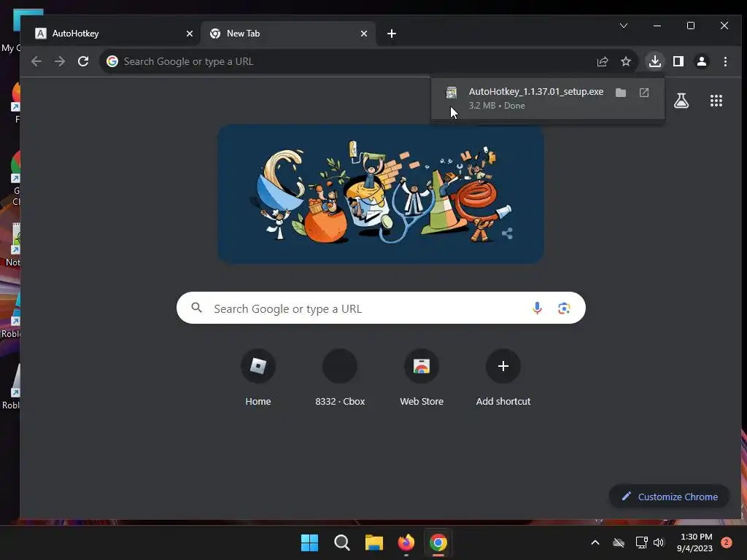The width and height of the screenshot is (747, 560).
Task: Open Windows taskbar search
Action: pos(341,542)
